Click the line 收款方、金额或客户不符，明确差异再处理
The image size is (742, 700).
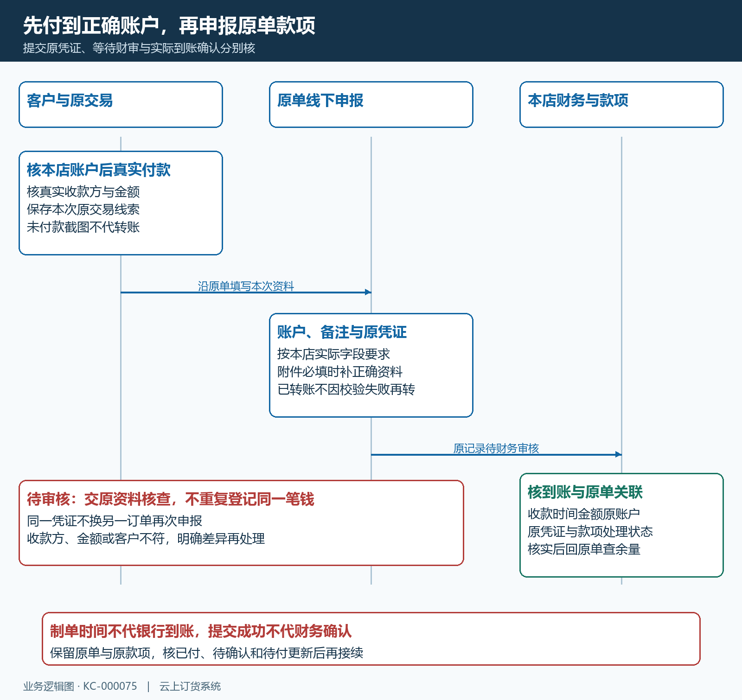(x=146, y=538)
